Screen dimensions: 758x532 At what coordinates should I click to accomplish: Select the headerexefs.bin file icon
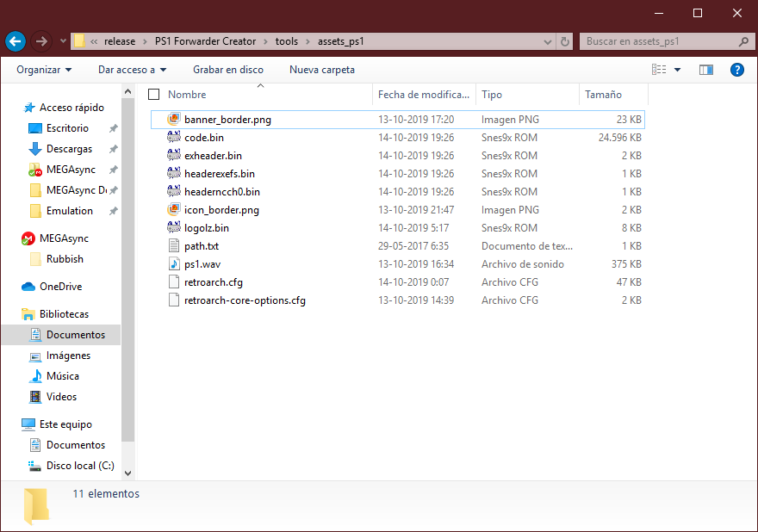(174, 173)
